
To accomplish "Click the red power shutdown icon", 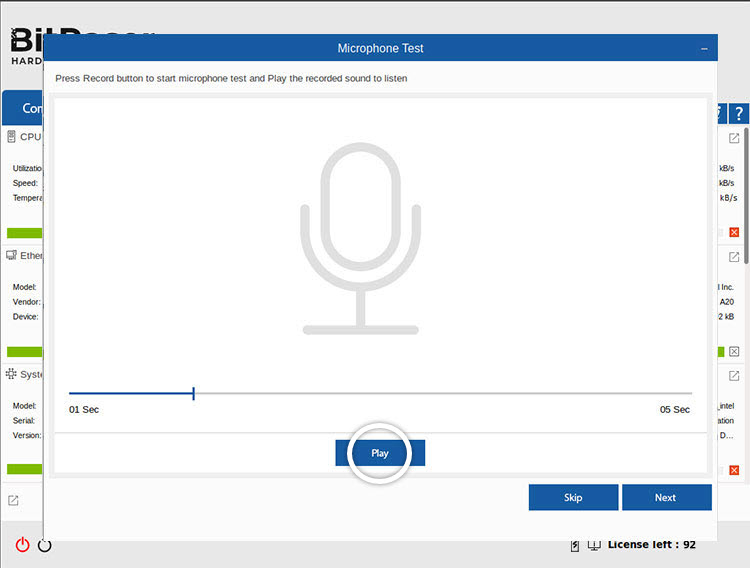I will (x=22, y=545).
